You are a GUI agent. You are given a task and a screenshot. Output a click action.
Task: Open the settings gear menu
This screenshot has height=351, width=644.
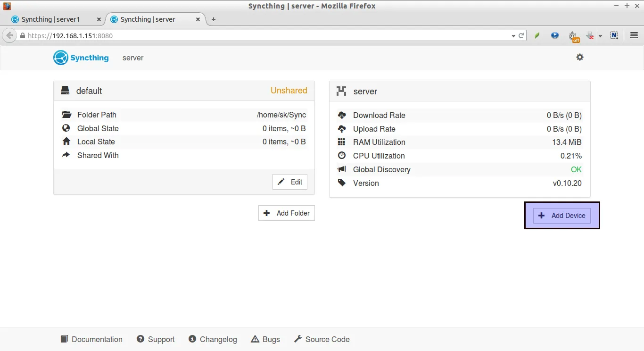(x=579, y=57)
